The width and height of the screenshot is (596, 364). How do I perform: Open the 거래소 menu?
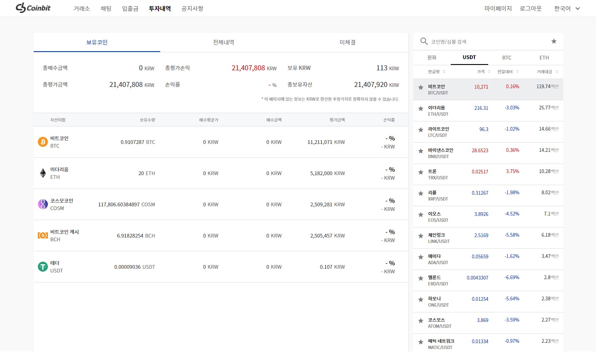pos(82,8)
